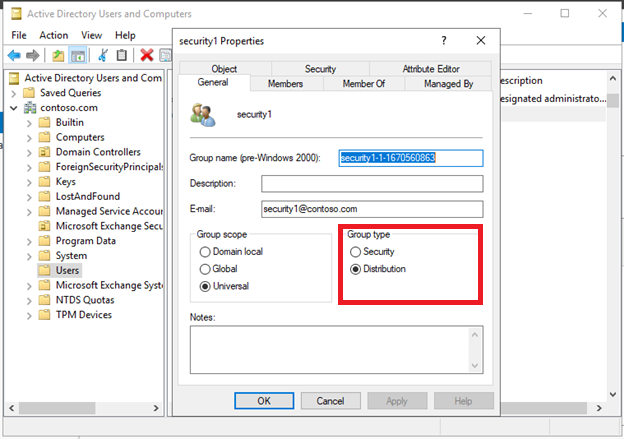
Task: Close the security1 Properties dialog
Action: coord(481,41)
